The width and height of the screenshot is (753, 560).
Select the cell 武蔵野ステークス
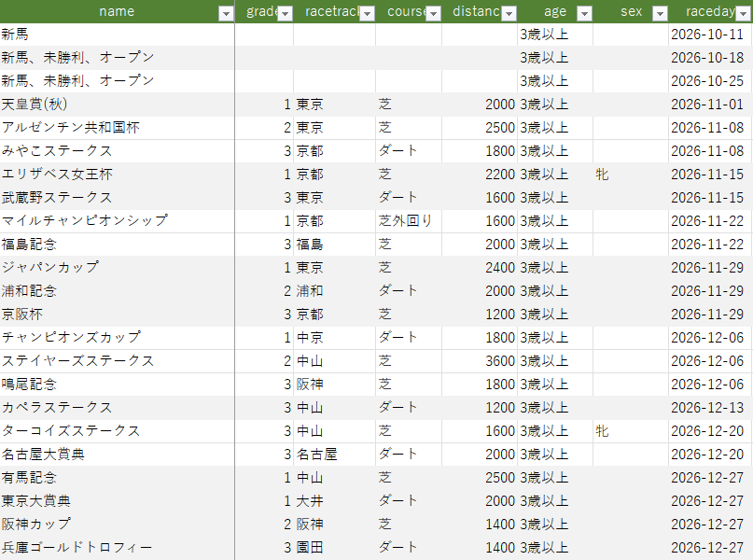[x=118, y=197]
